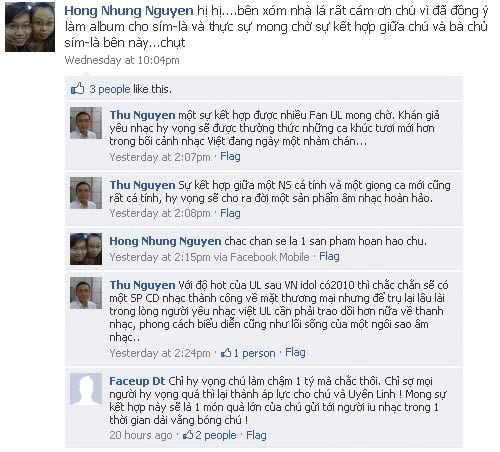Open the Wednesday at 10:04pm post timestamp

pyautogui.click(x=122, y=60)
